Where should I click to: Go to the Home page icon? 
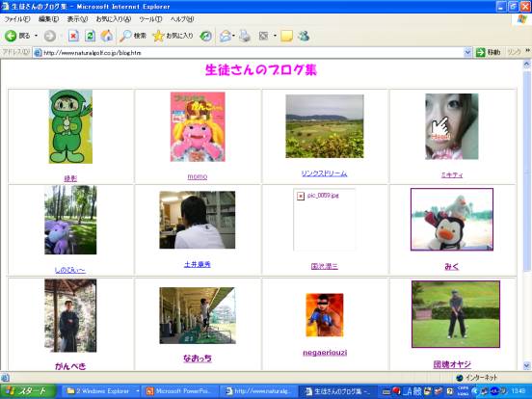tap(107, 36)
